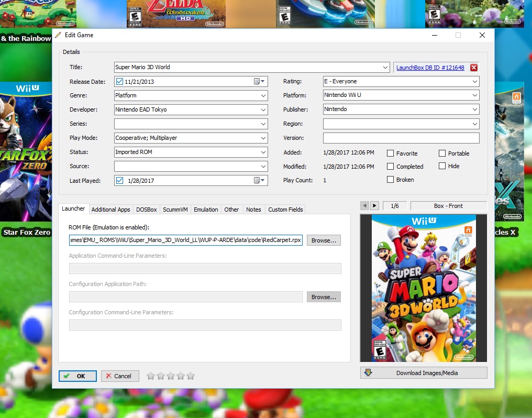Open the Series dropdown
532x418 pixels.
pos(263,124)
